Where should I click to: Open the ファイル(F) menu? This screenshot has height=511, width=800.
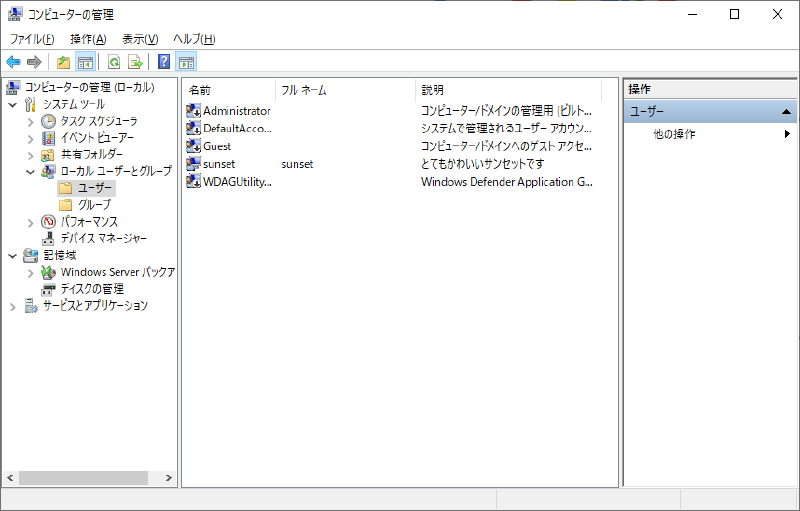[x=32, y=39]
